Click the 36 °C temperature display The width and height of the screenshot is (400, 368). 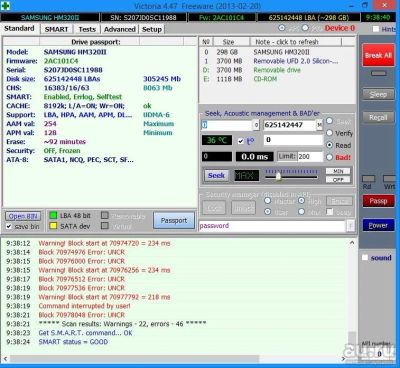tap(217, 140)
